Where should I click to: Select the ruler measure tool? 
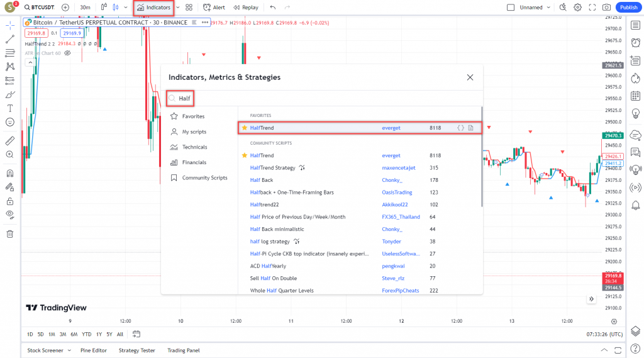[10, 141]
